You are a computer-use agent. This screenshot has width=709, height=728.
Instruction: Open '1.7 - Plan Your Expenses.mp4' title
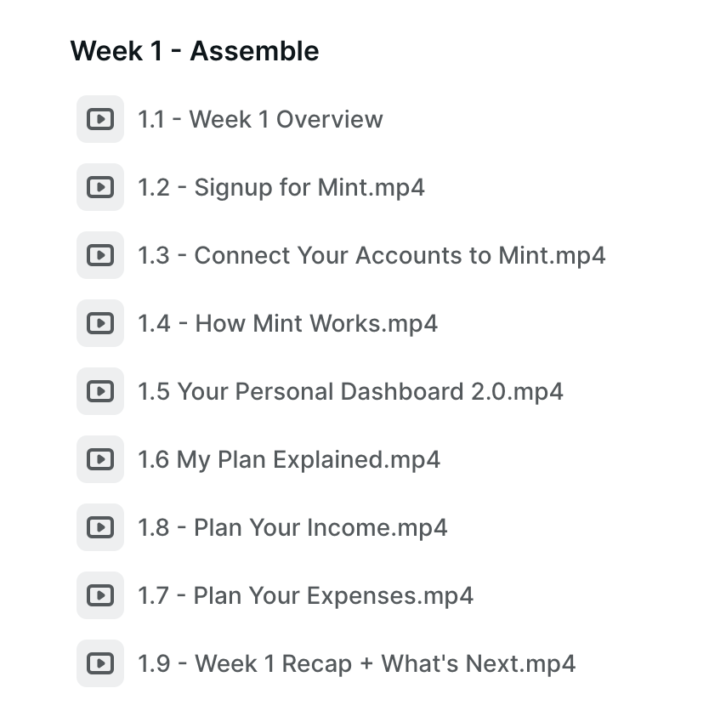[305, 595]
